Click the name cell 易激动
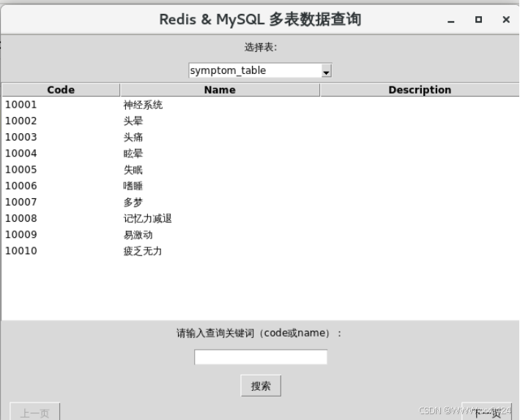 [x=138, y=235]
